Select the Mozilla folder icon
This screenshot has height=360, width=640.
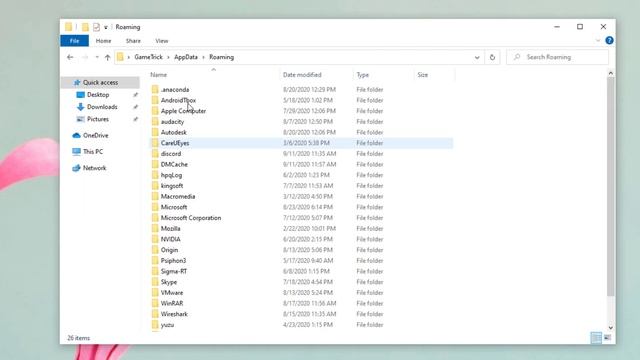[x=155, y=229]
